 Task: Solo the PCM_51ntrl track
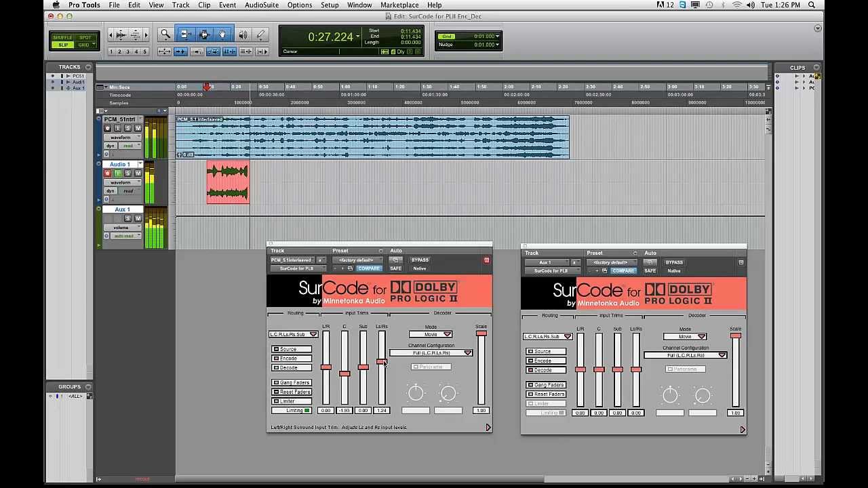127,128
